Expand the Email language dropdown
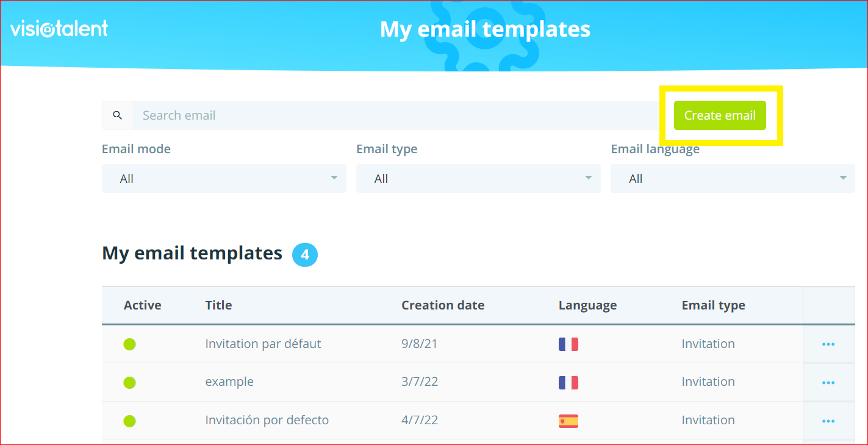Screen dimensions: 868x445 tap(733, 178)
